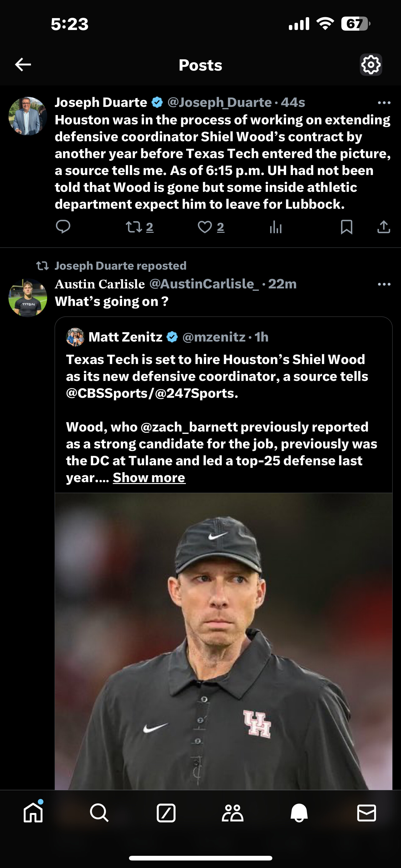This screenshot has height=868, width=401.
Task: Open the Notifications bell
Action: click(299, 813)
